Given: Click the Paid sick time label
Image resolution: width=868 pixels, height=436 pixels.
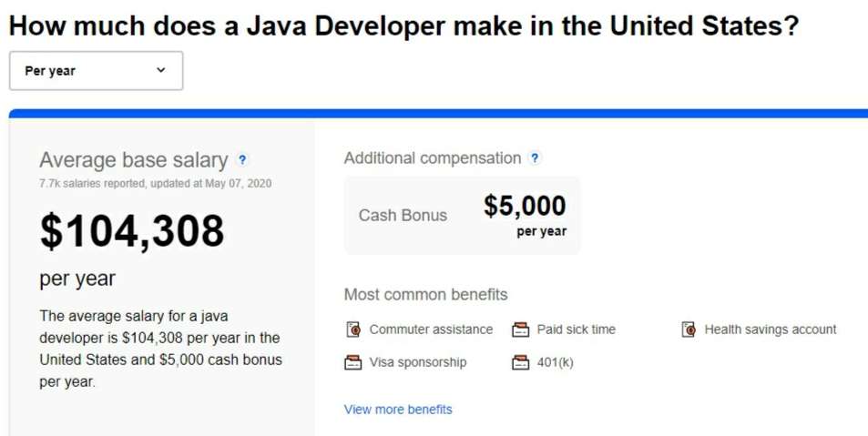Looking at the screenshot, I should click(x=577, y=330).
